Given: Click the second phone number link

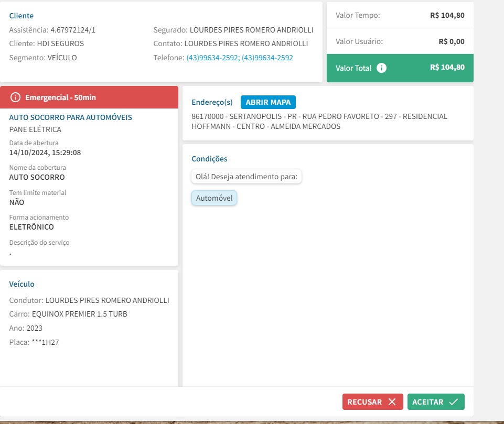Looking at the screenshot, I should (267, 58).
